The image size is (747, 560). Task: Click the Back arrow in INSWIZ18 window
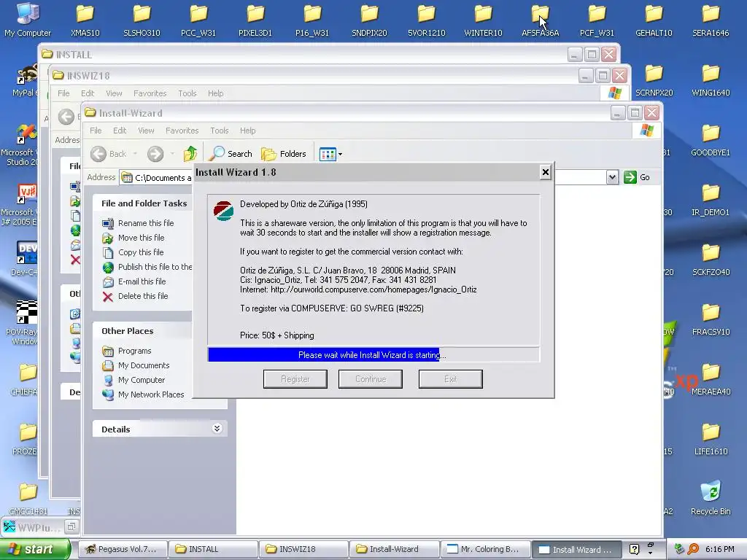pos(66,117)
